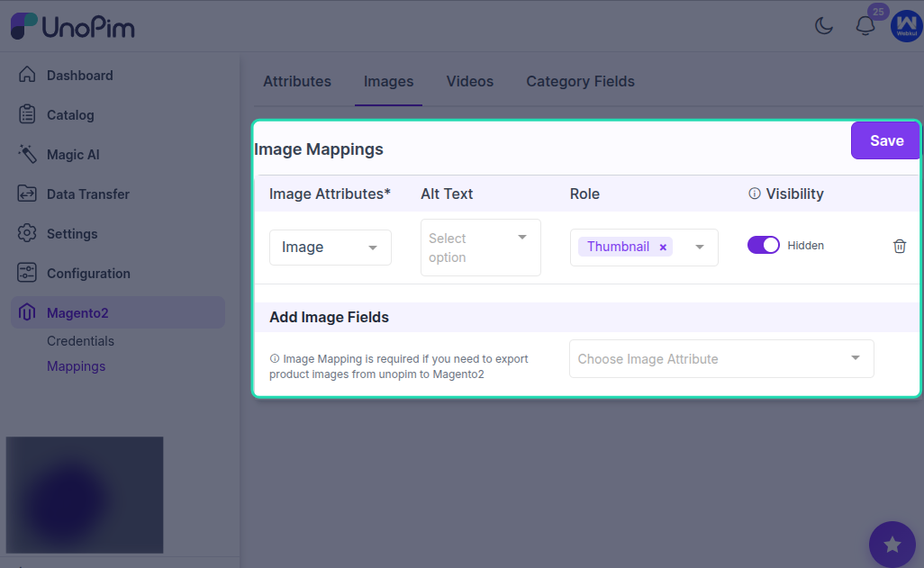924x568 pixels.
Task: Click the Image Attributes* column header
Action: [x=330, y=194]
